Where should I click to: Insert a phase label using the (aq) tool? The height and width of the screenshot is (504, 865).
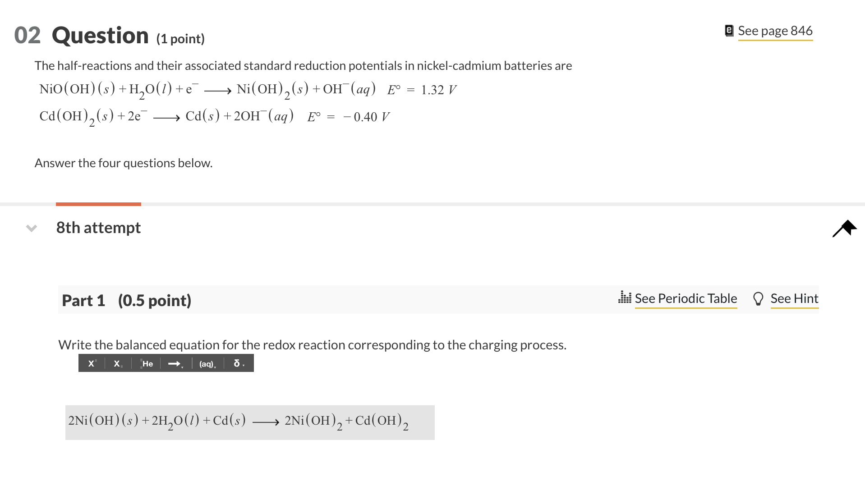pyautogui.click(x=206, y=364)
